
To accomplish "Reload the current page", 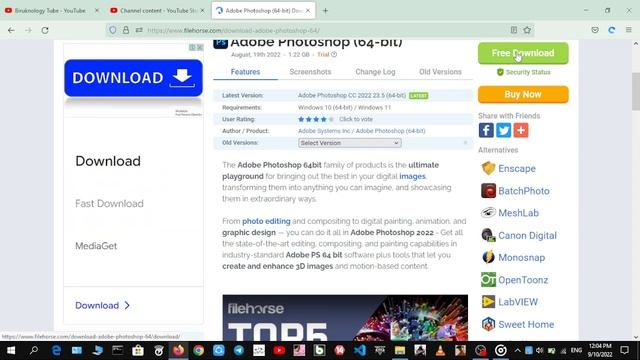I will pos(45,30).
